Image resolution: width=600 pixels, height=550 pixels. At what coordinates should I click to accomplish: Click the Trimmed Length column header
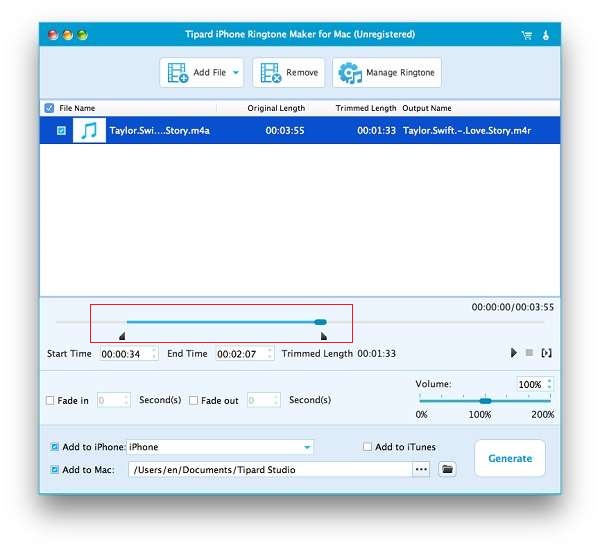click(365, 108)
